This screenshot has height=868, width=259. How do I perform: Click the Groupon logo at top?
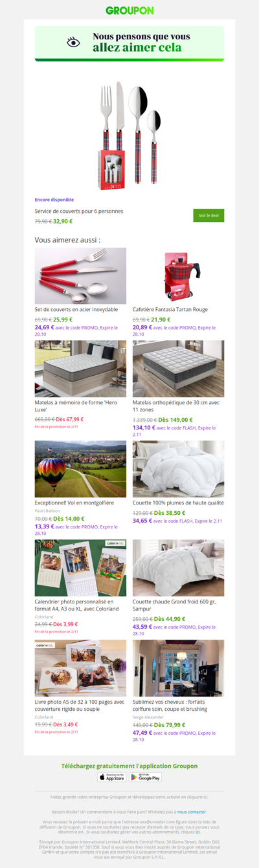[129, 10]
